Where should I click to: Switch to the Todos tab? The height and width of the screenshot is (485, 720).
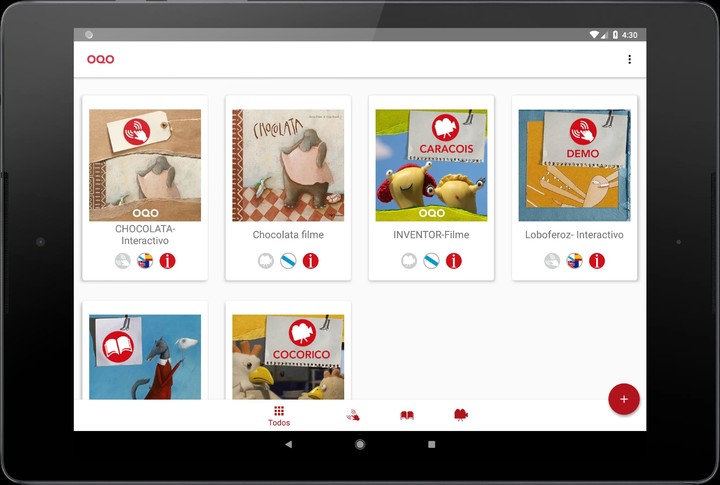coord(279,416)
